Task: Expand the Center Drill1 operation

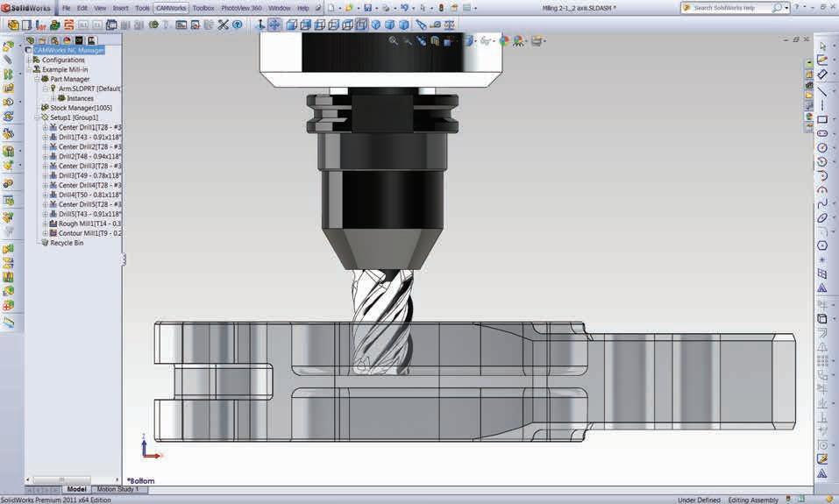Action: tap(45, 127)
